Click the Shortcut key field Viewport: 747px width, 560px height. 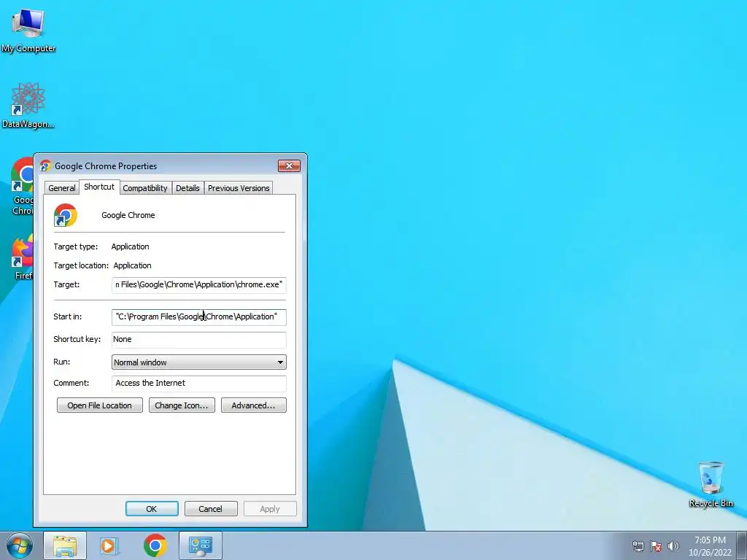(x=198, y=340)
